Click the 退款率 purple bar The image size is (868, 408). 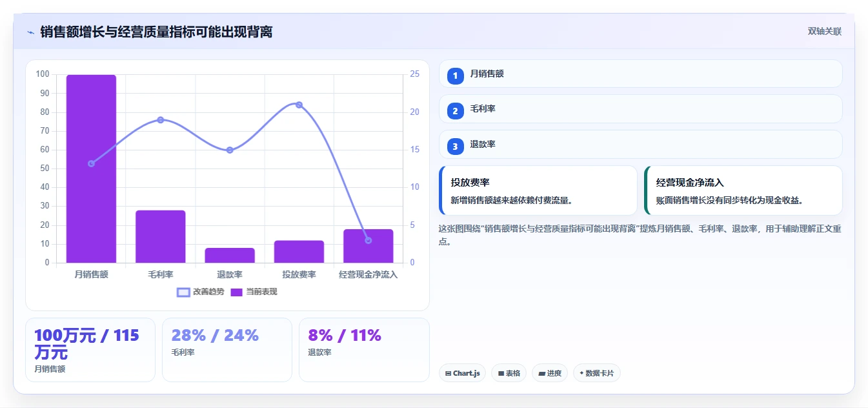point(230,256)
